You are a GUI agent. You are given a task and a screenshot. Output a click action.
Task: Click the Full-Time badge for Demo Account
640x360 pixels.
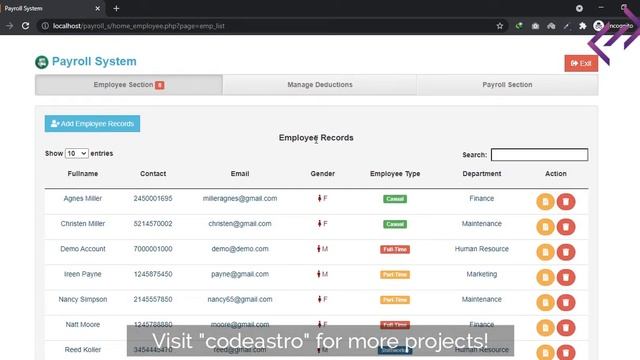tap(395, 249)
